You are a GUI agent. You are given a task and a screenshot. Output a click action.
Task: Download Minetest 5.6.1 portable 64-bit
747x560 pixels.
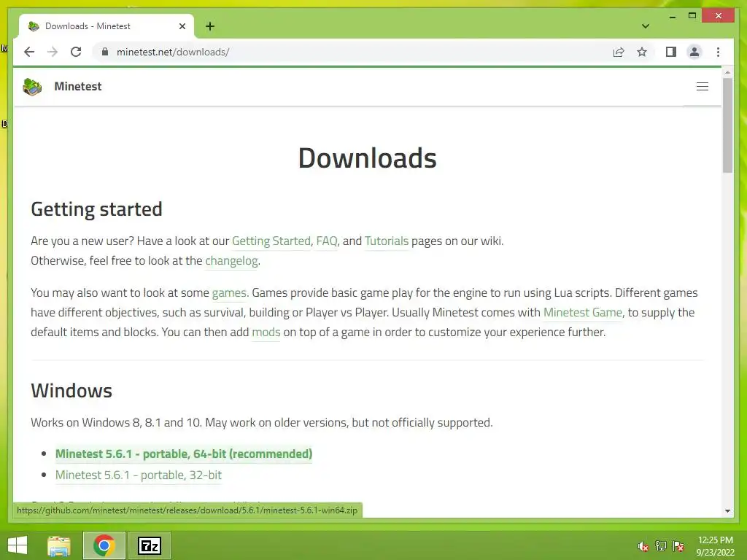click(184, 454)
